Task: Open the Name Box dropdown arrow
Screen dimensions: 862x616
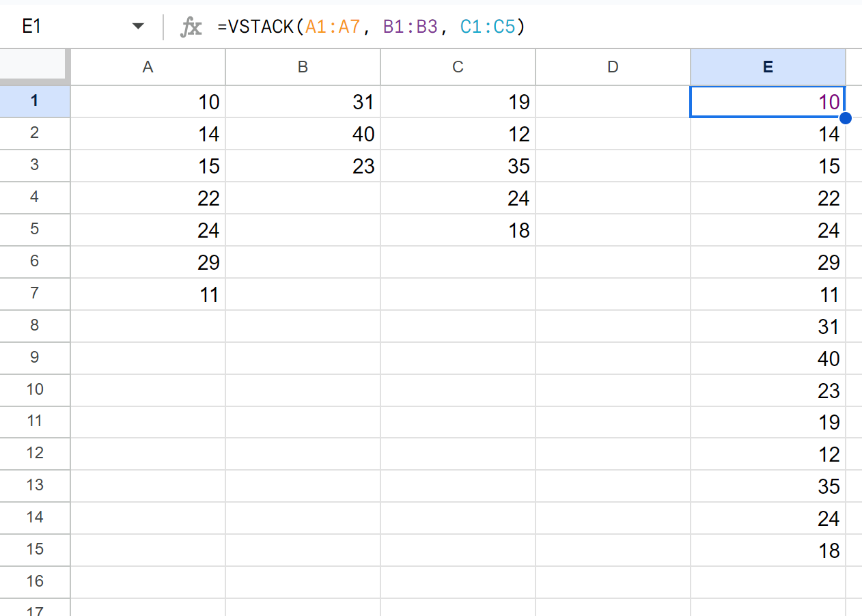Action: pyautogui.click(x=138, y=25)
